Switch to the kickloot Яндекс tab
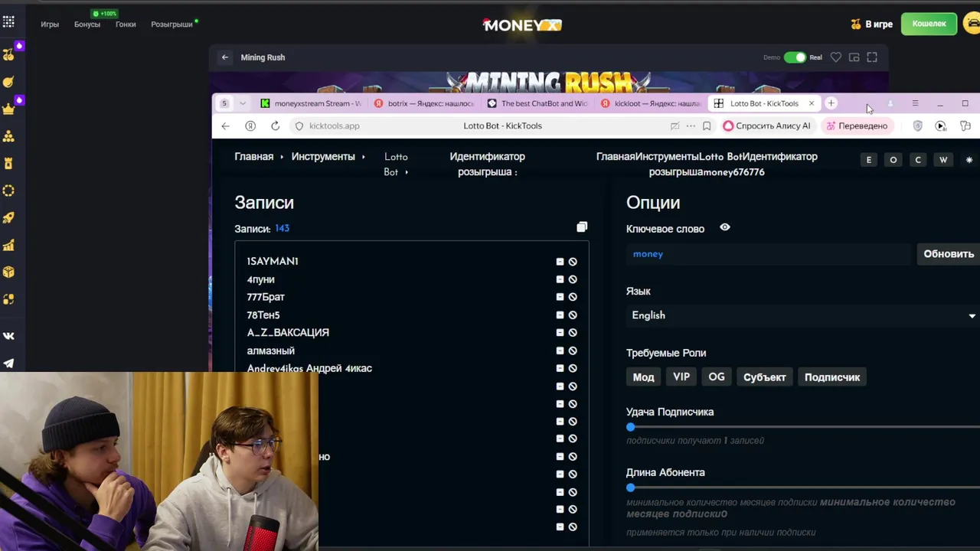The image size is (980, 551). pos(651,103)
